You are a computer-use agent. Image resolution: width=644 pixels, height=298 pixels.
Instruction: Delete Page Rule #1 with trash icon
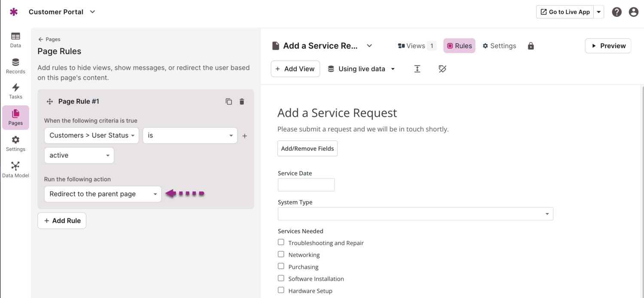tap(242, 102)
